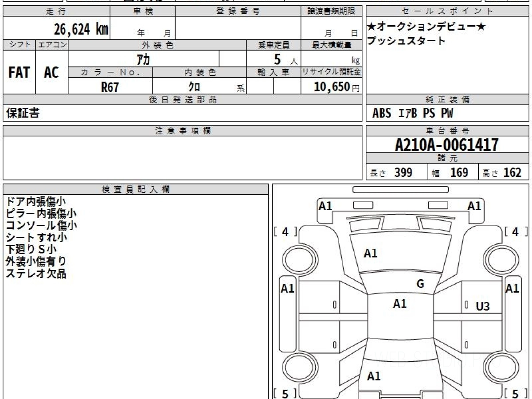Select the ABS エアB PS PW equipment line
The width and height of the screenshot is (532, 399).
click(x=413, y=113)
